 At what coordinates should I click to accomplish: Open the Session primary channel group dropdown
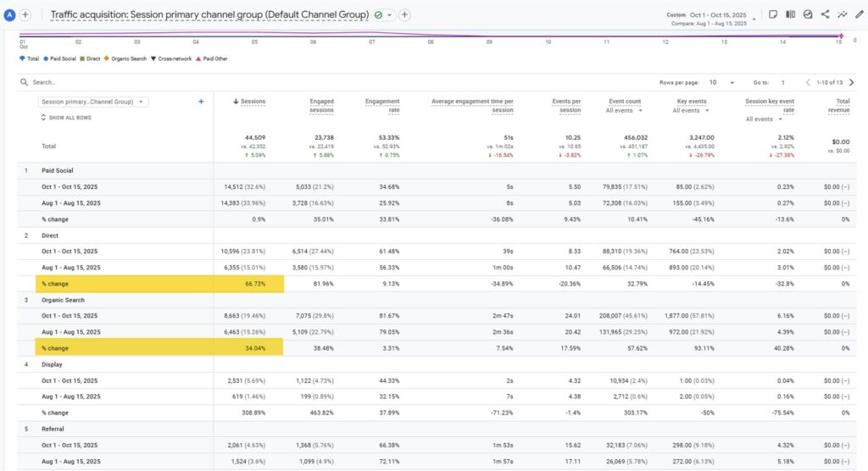(x=92, y=102)
